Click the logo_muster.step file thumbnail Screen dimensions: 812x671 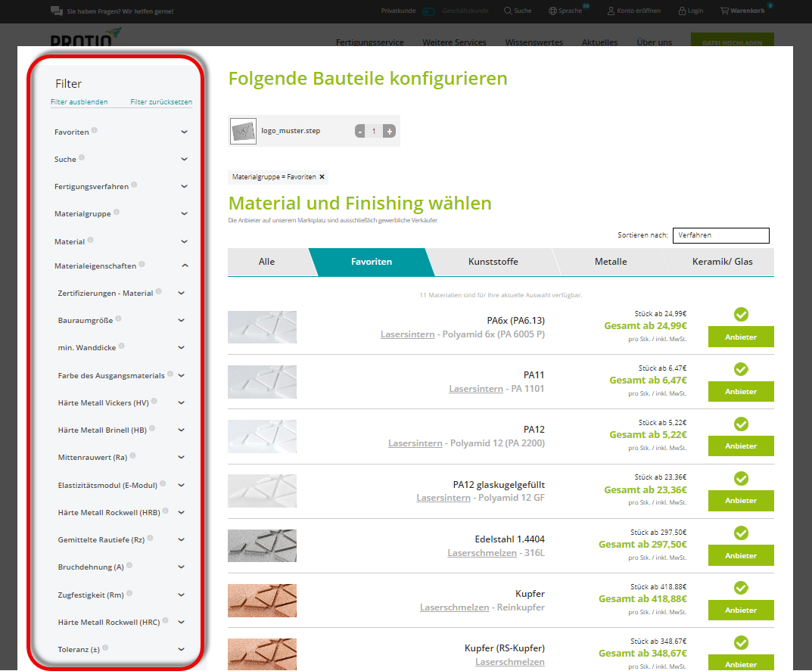pyautogui.click(x=243, y=131)
